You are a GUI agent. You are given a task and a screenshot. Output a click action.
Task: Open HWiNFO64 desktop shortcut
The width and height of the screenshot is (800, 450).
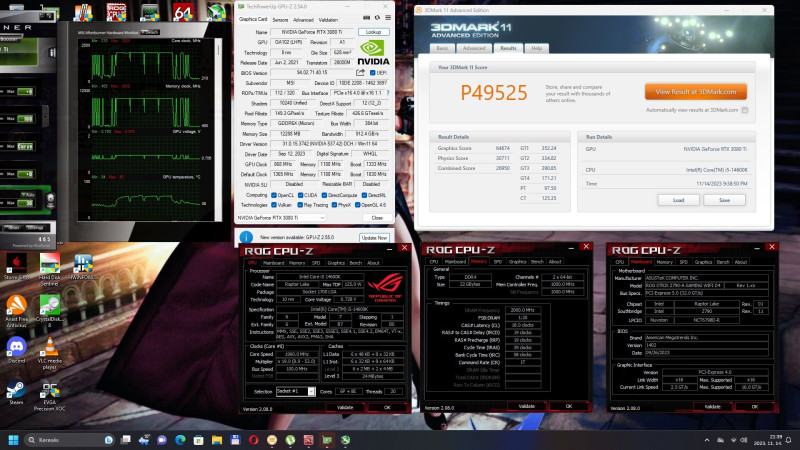point(82,267)
